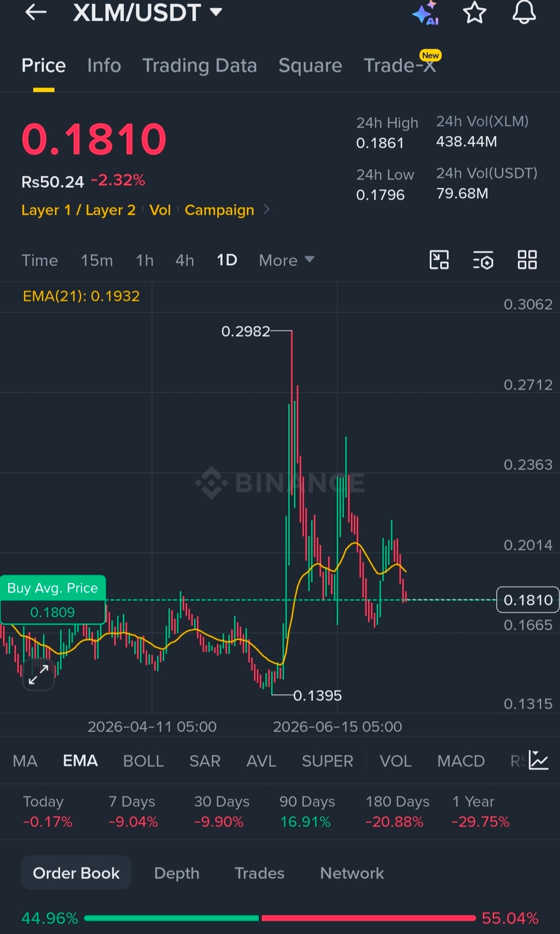The width and height of the screenshot is (560, 934).
Task: Tap the back arrow icon
Action: coord(36,12)
